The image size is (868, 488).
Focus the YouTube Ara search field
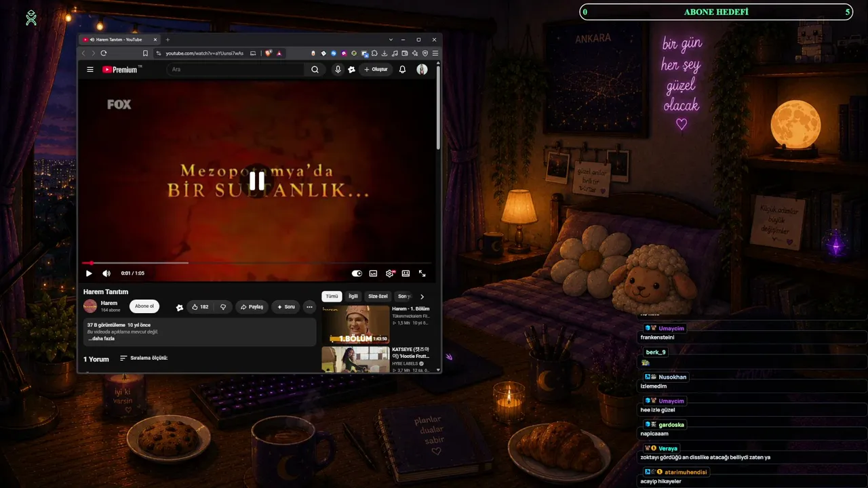tap(237, 69)
